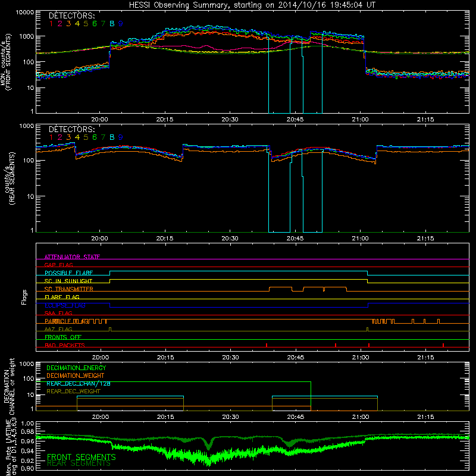Click the PARTICLE_FLAG label

coord(67,321)
